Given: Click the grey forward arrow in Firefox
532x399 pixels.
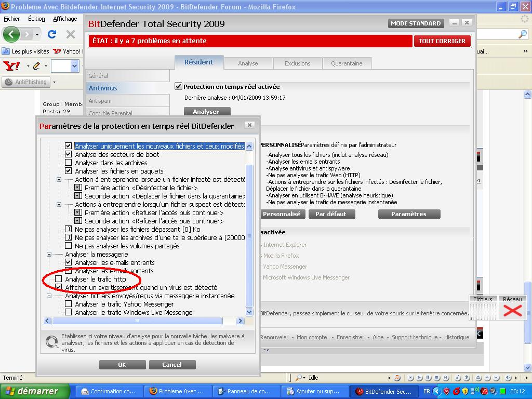Looking at the screenshot, I should pyautogui.click(x=27, y=34).
